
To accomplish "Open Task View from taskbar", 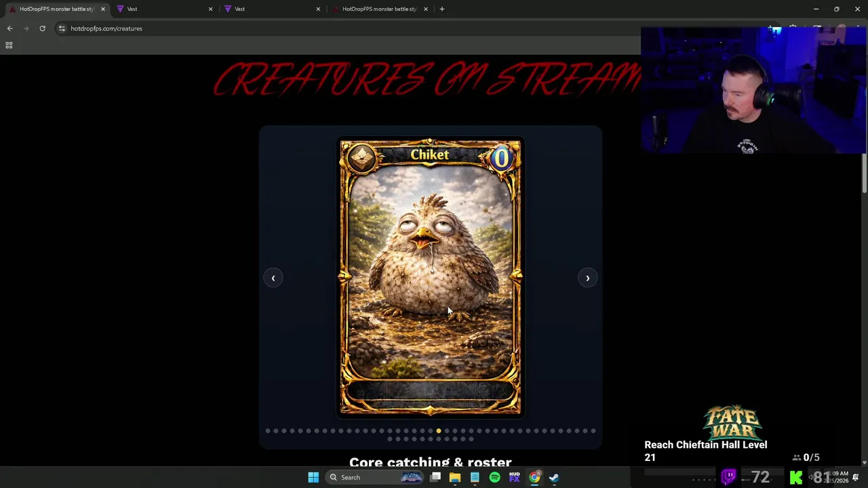I will coord(435,477).
